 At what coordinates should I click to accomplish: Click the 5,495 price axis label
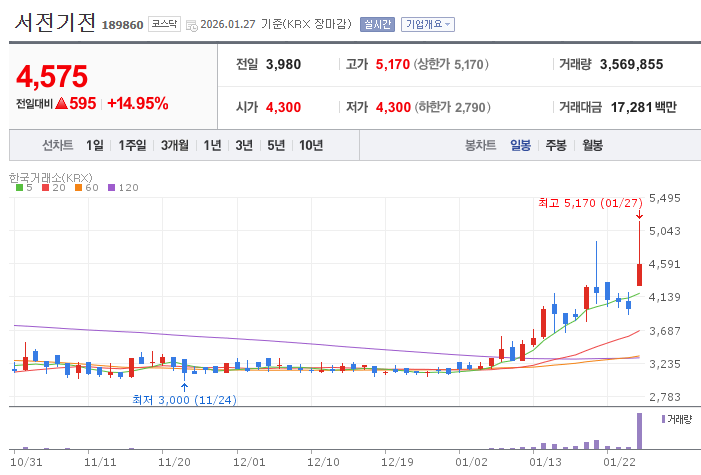tap(664, 198)
